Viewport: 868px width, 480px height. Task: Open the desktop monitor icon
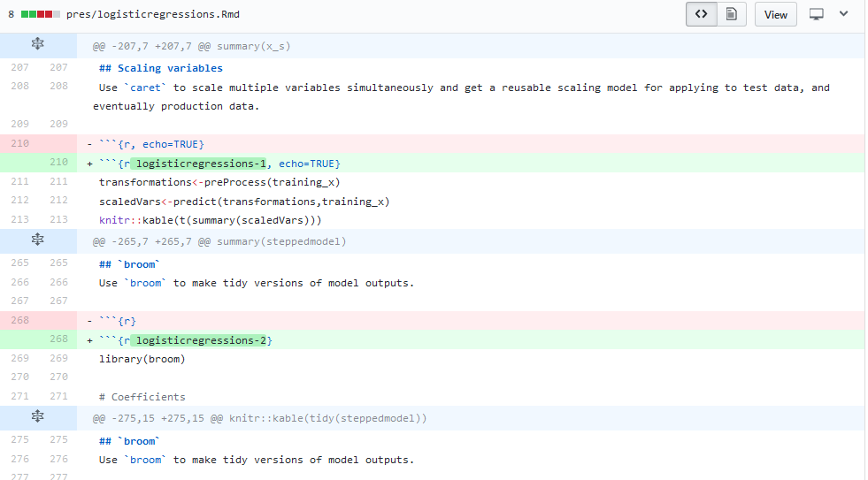(x=816, y=14)
